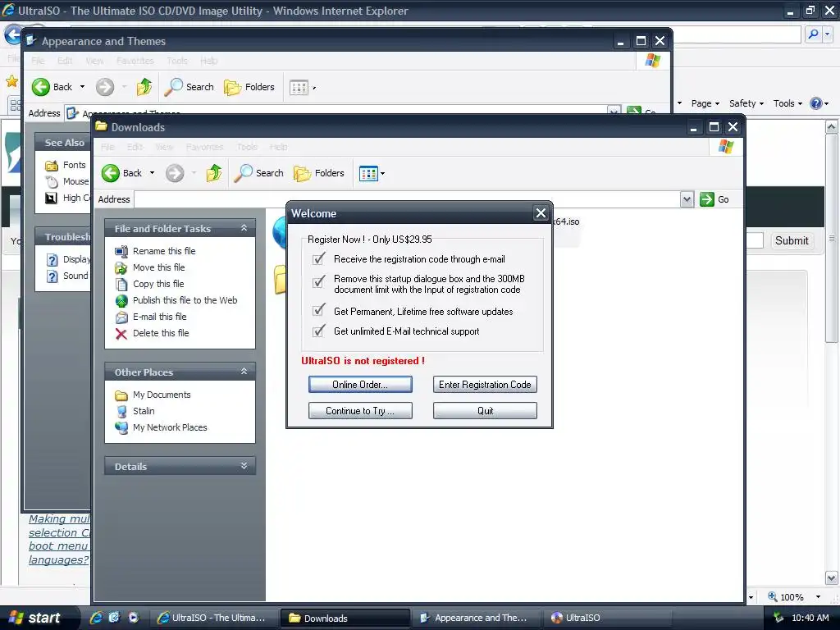Click Continue to Try button
This screenshot has width=840, height=630.
(360, 411)
